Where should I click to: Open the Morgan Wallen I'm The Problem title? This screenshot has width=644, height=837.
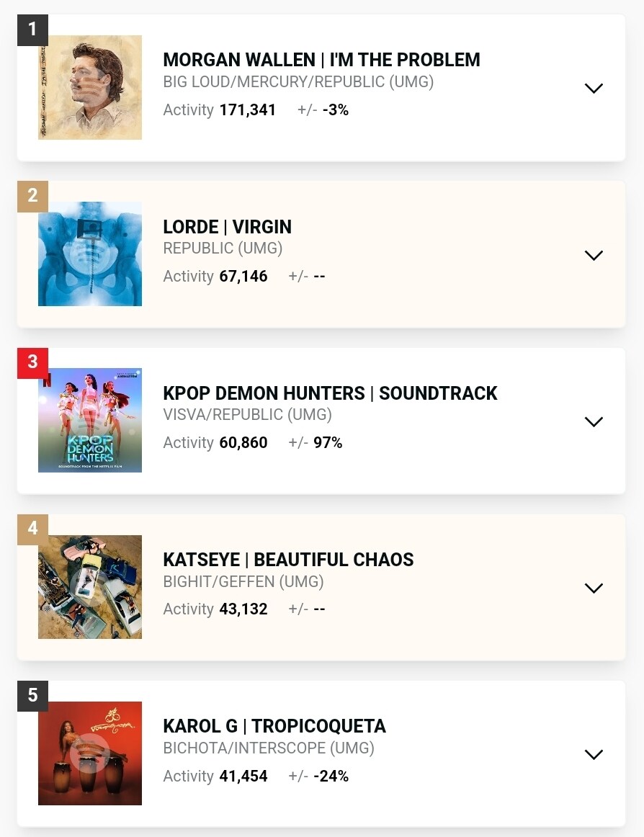[x=321, y=60]
